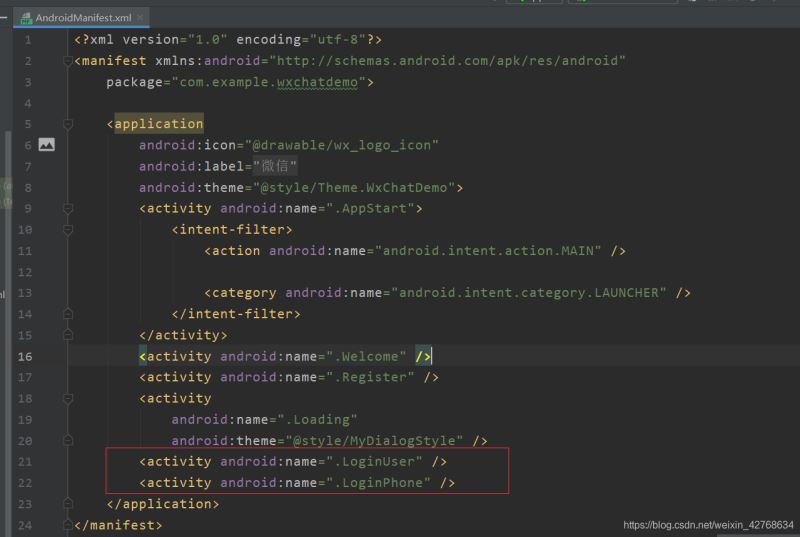Click the .Welcome activity name

click(366, 356)
